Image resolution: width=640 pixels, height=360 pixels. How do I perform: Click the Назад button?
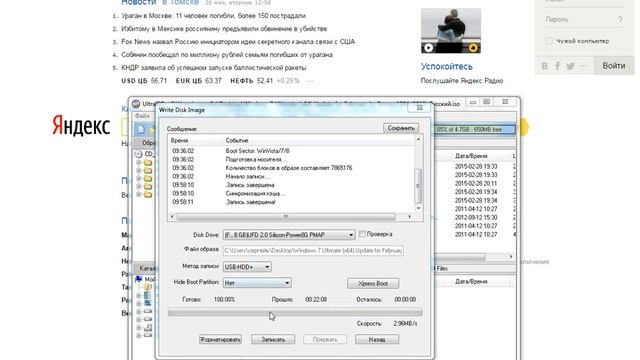tap(377, 340)
